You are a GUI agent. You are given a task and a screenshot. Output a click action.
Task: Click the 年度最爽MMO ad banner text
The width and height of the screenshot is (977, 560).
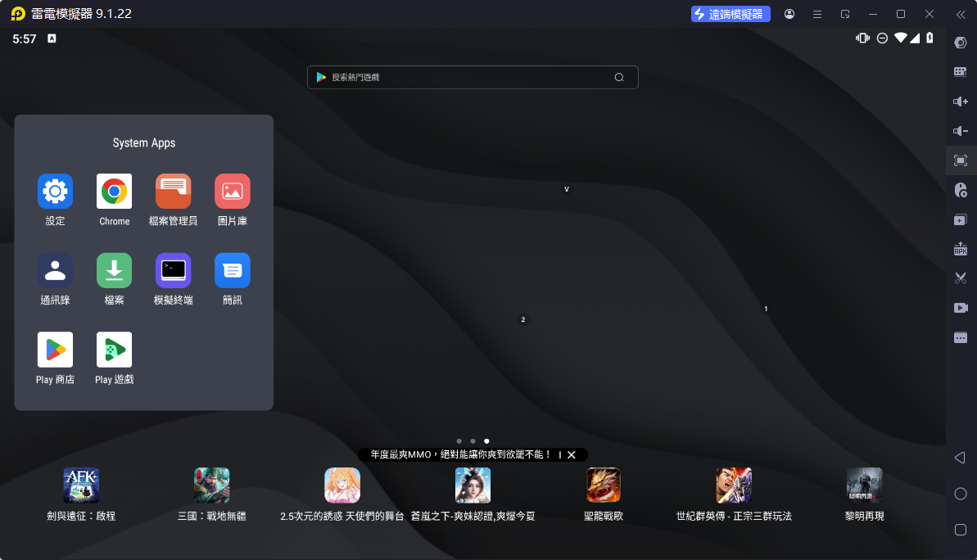[x=460, y=454]
